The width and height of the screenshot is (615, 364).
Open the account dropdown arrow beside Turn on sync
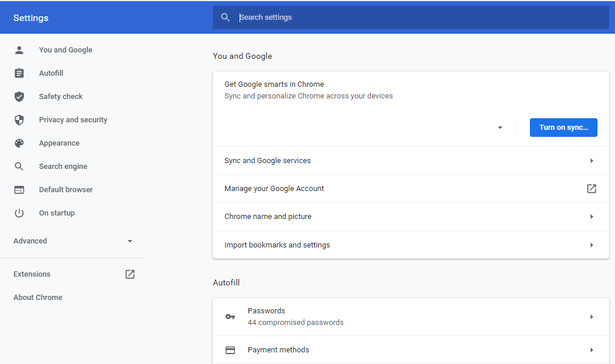click(x=500, y=128)
